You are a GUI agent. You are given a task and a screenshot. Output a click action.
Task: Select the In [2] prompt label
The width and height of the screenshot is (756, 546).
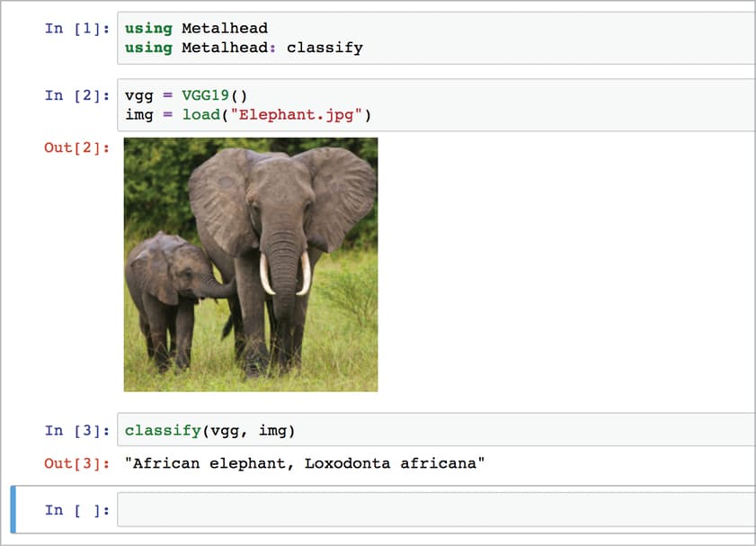tap(77, 95)
